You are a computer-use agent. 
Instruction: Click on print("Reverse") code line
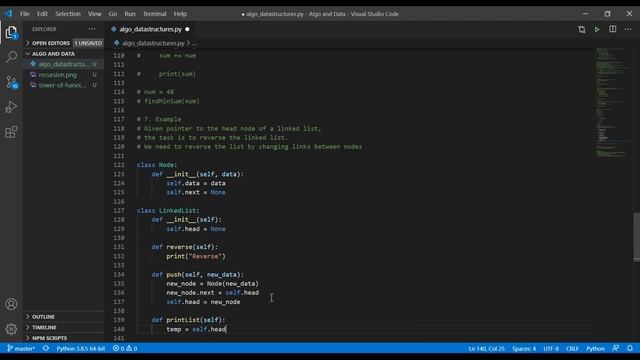(196, 256)
